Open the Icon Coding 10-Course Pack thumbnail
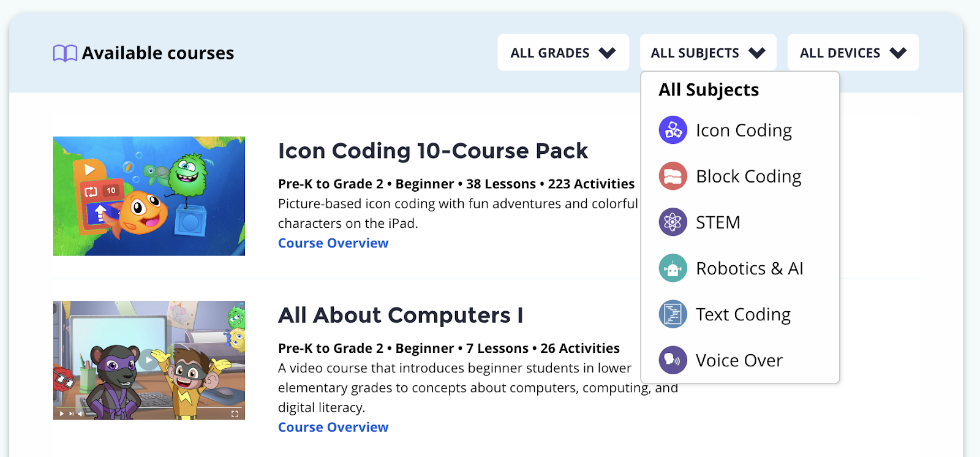 149,196
